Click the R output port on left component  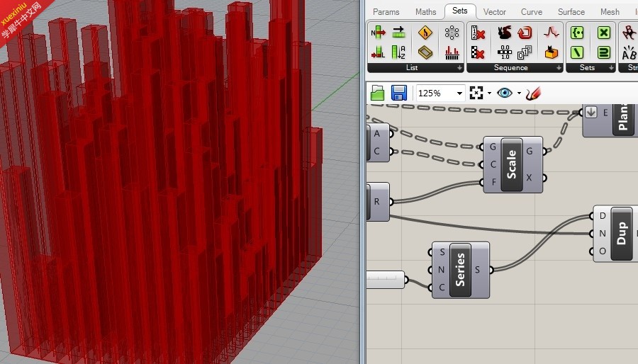(x=391, y=202)
